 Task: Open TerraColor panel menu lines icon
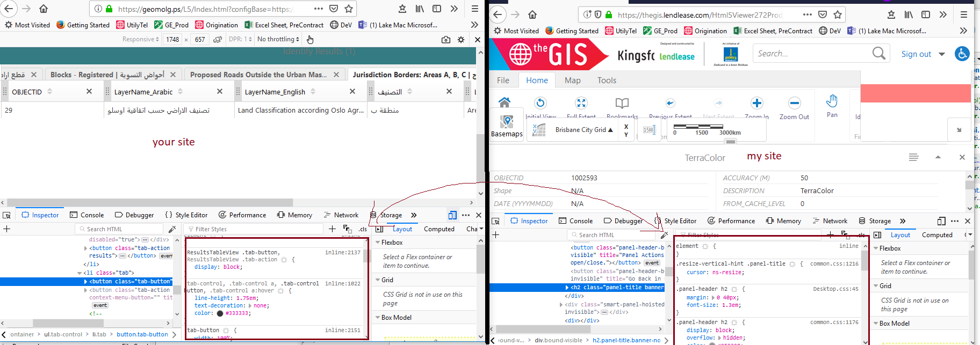tap(914, 157)
